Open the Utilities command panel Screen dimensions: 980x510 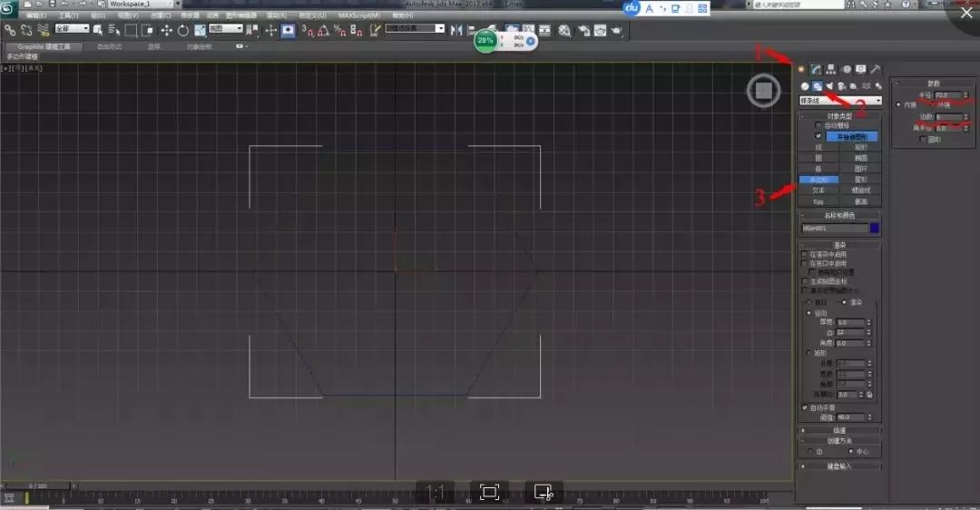876,69
